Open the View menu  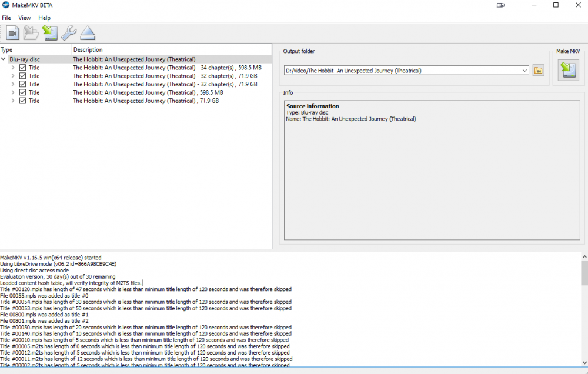click(24, 18)
